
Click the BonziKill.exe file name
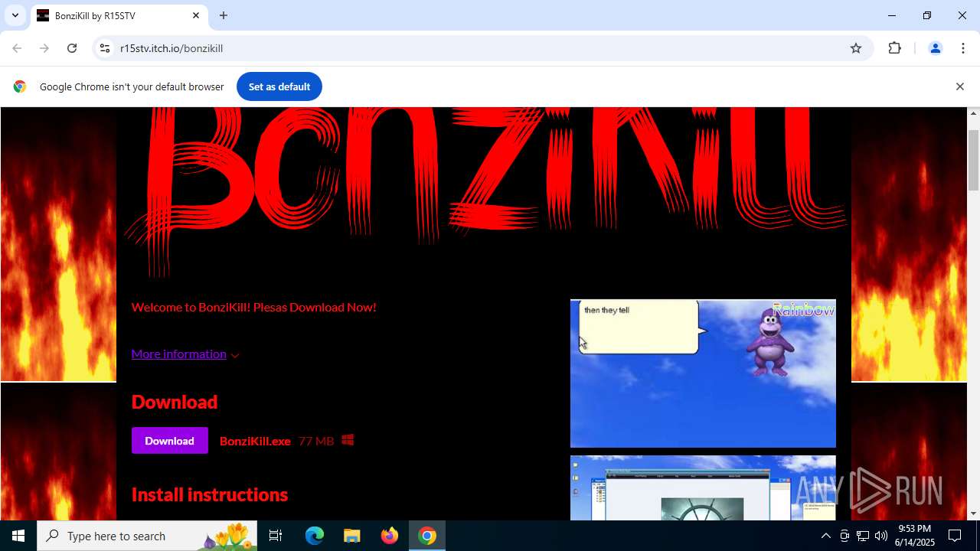point(255,441)
